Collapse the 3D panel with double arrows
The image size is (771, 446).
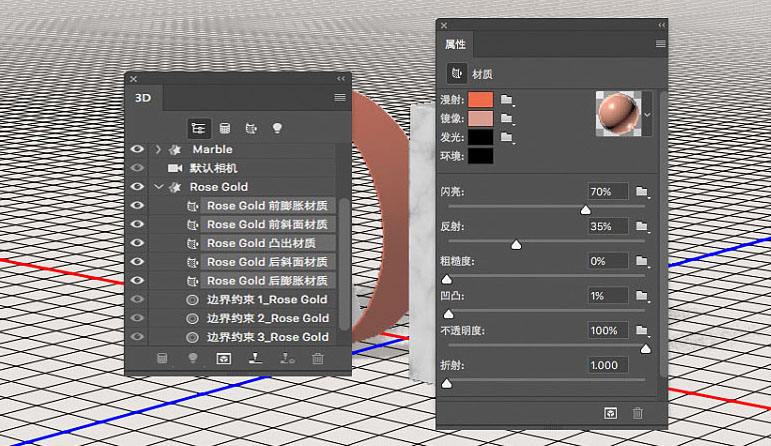tap(341, 79)
